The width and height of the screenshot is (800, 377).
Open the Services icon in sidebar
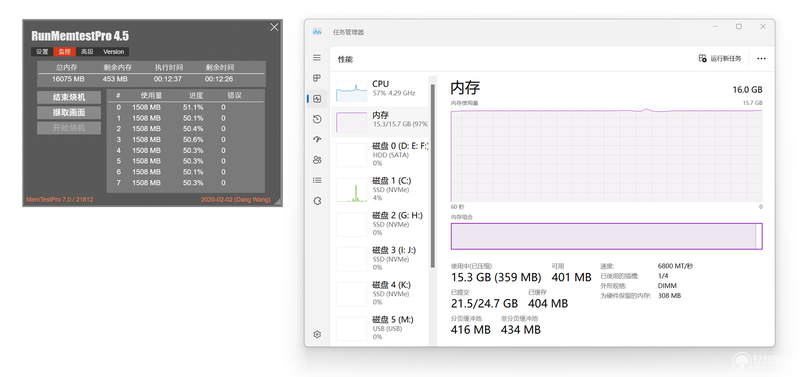coord(317,201)
